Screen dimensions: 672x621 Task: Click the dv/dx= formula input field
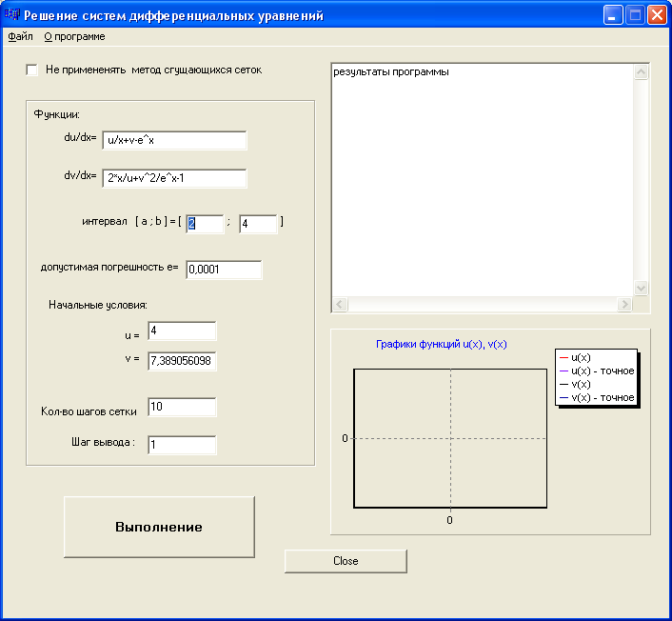[174, 178]
